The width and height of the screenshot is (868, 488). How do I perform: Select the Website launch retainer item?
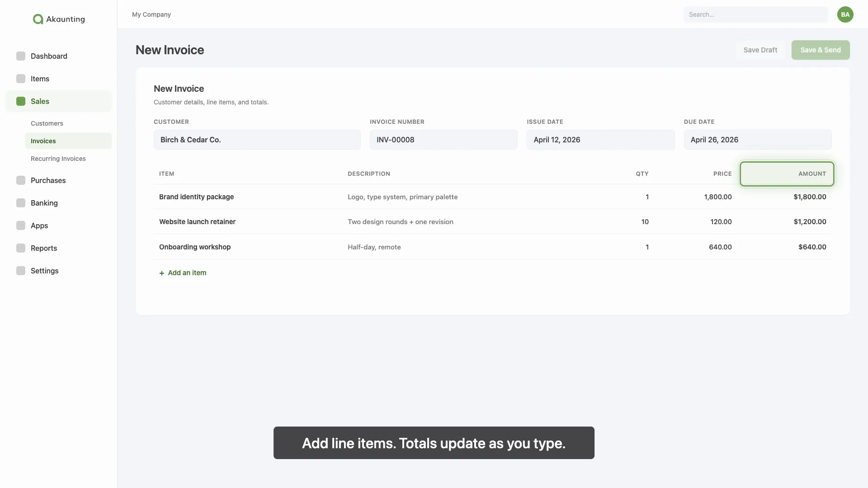coord(198,221)
